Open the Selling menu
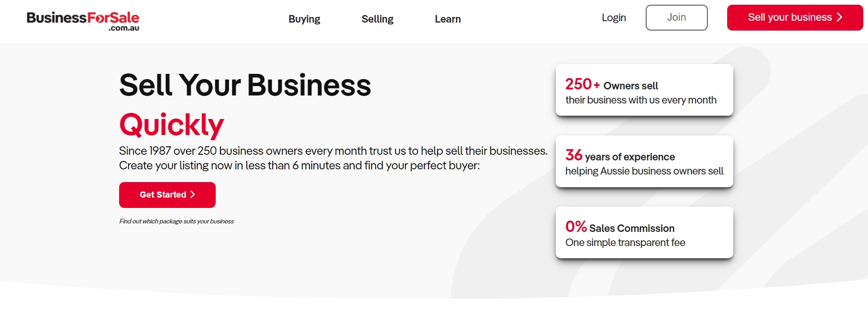This screenshot has height=310, width=868. 377,19
